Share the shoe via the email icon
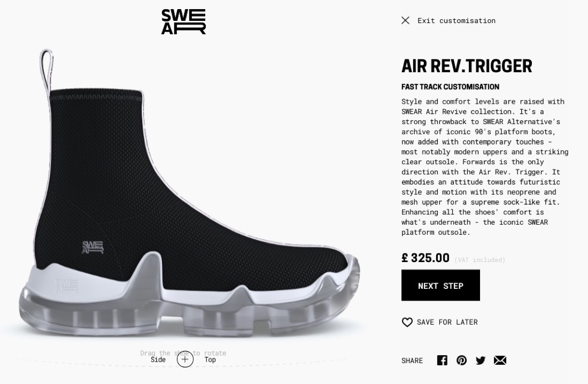This screenshot has width=588, height=384. (500, 360)
